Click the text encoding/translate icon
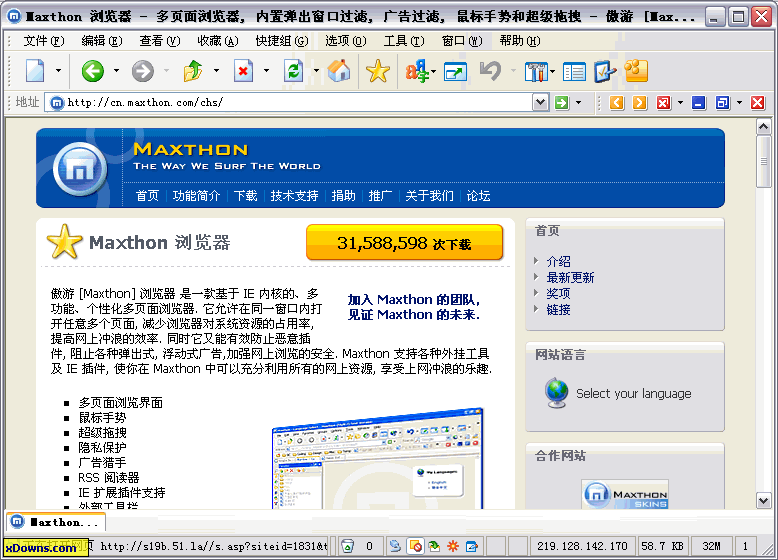 pyautogui.click(x=416, y=71)
